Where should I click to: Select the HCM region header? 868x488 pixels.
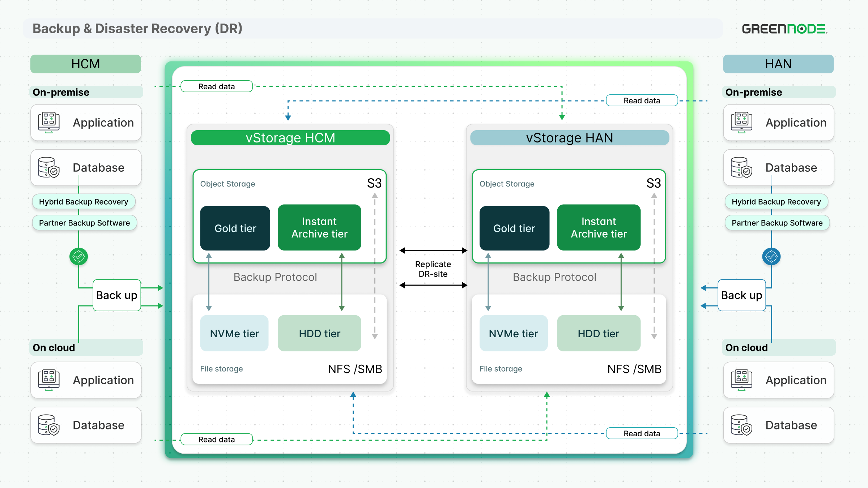(86, 64)
